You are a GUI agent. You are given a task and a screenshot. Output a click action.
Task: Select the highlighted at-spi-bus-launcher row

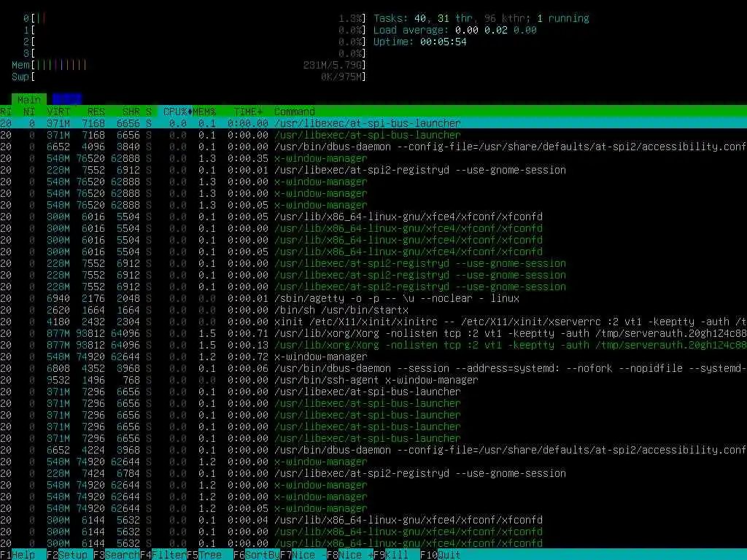[x=373, y=123]
